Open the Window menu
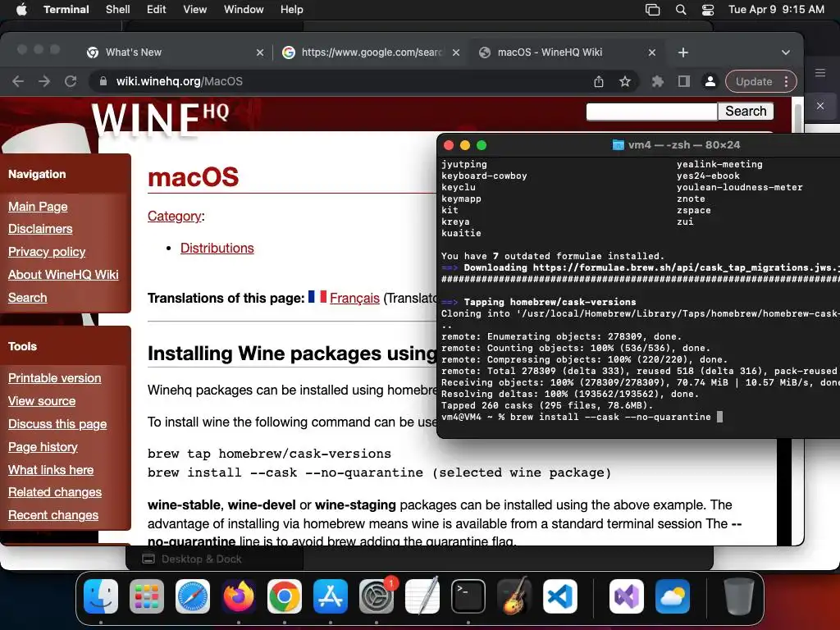Screen dimensions: 840x630 (243, 10)
